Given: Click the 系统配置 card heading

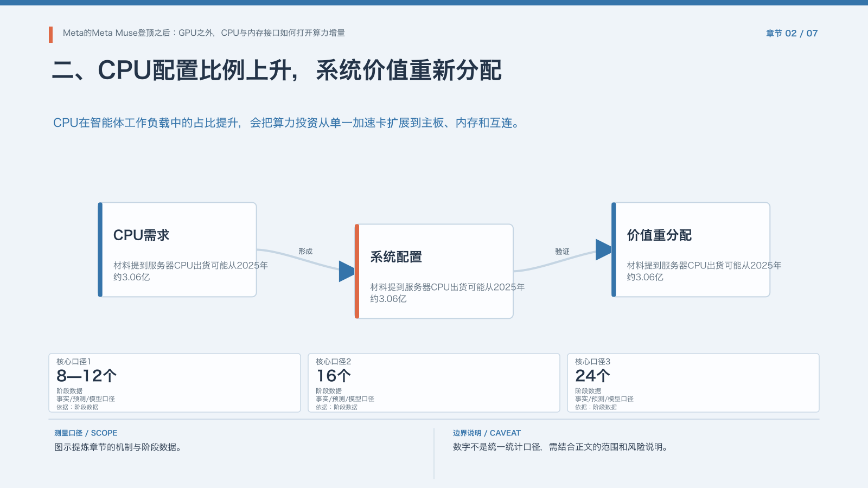Looking at the screenshot, I should click(x=396, y=257).
